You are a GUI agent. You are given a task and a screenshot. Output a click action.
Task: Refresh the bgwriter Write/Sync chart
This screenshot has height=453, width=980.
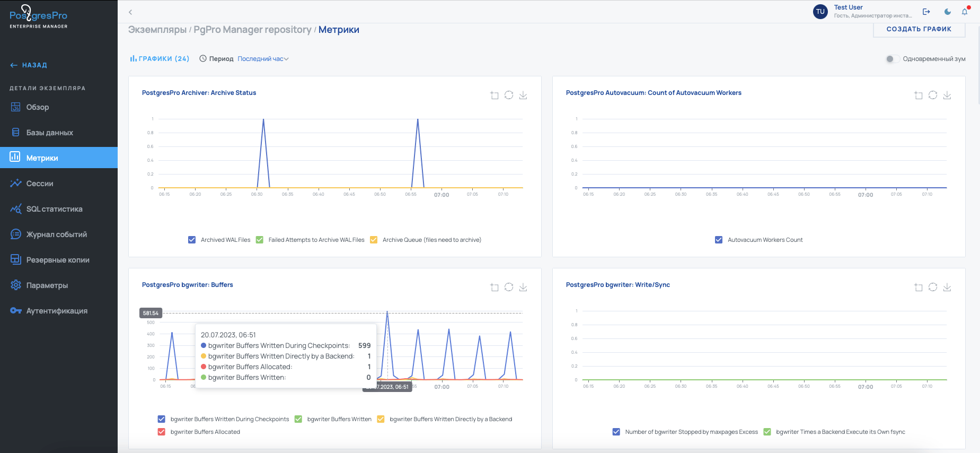(x=933, y=287)
